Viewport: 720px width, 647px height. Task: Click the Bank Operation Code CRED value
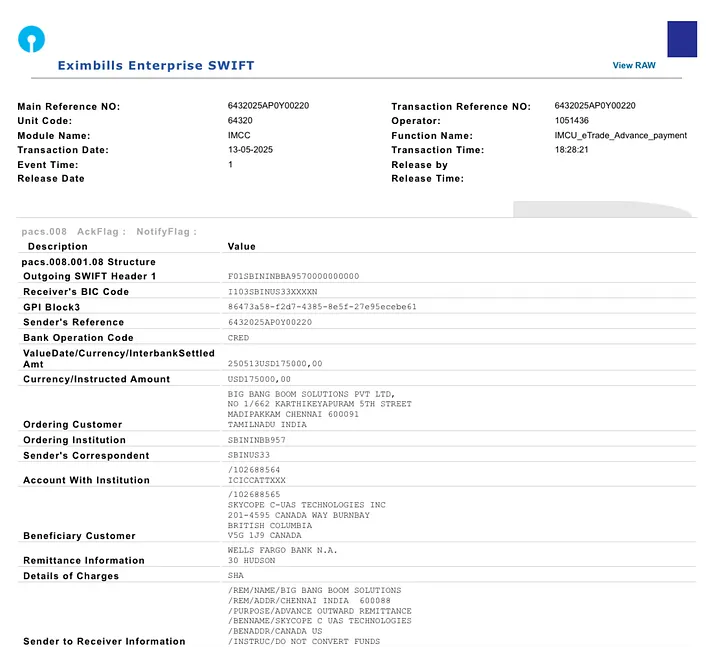[x=239, y=338]
